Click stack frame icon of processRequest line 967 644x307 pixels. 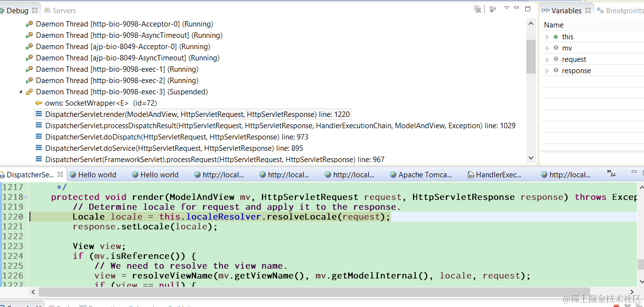coord(39,160)
